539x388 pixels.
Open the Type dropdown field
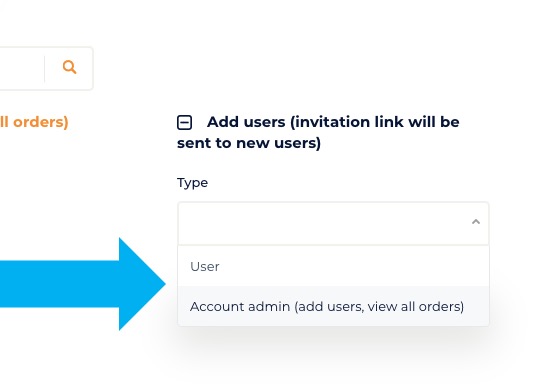(x=333, y=223)
